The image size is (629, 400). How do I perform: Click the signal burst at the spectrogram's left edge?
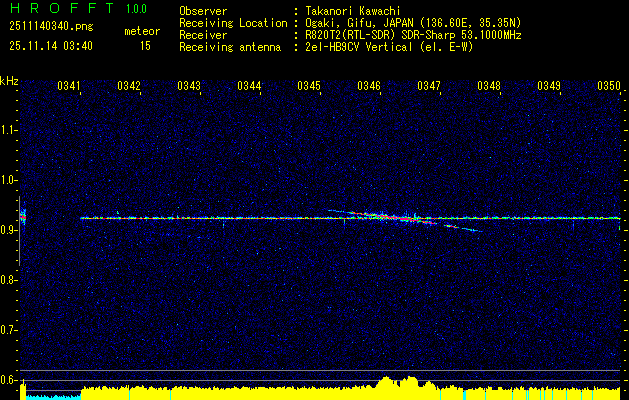coord(23,217)
